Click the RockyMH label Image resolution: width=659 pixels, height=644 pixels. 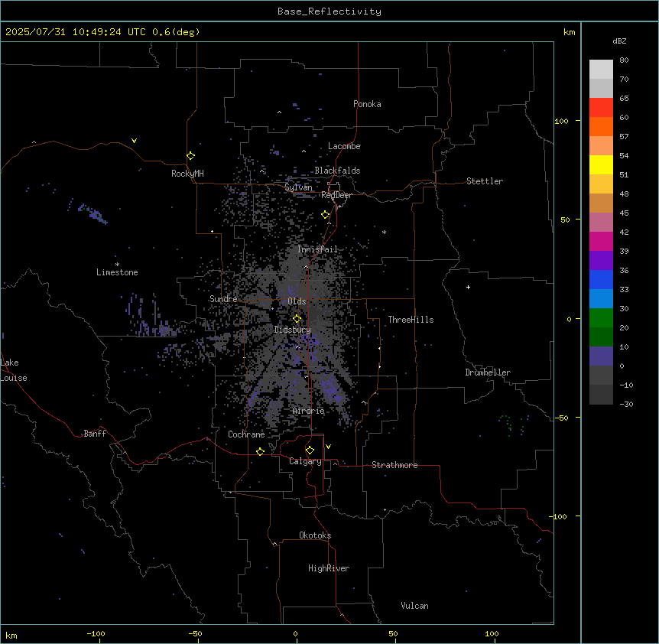click(x=187, y=174)
